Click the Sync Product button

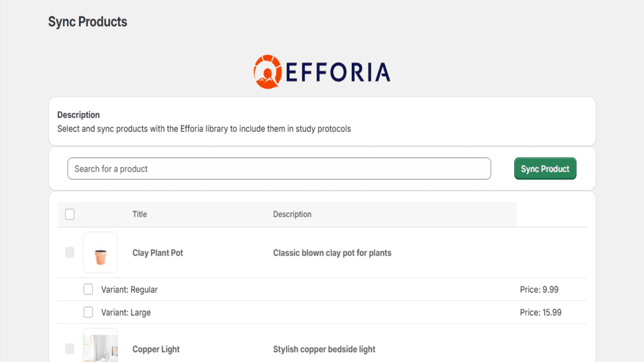545,169
